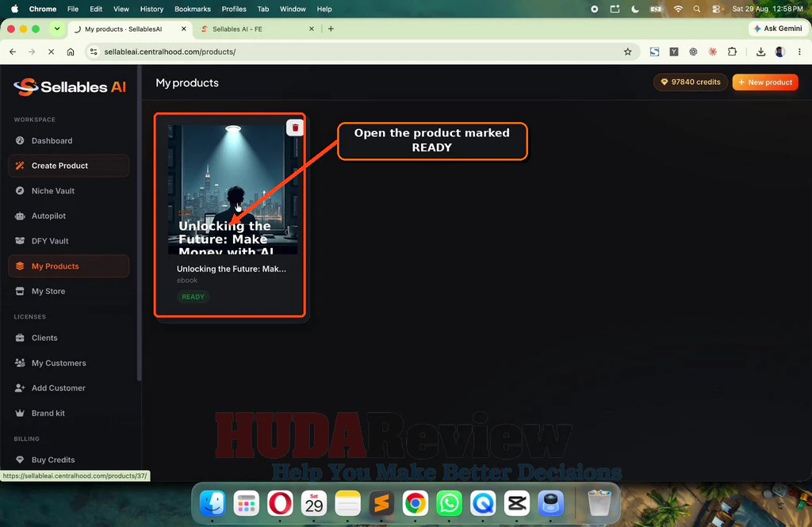Open CapCut from the dock

point(517,502)
